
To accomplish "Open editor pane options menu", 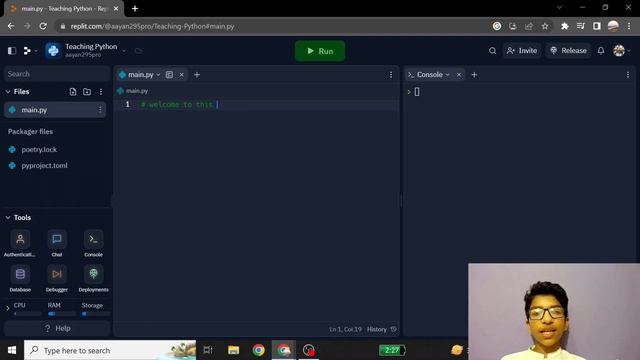I will [391, 75].
